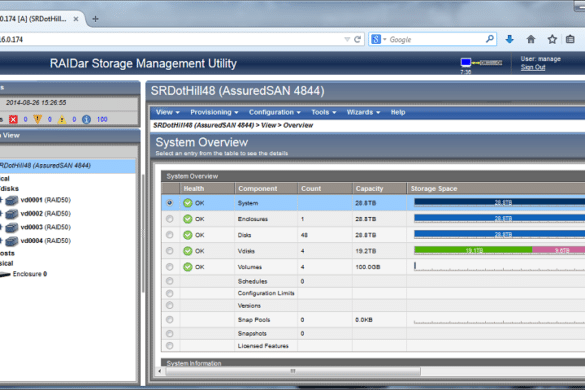Open the View dropdown menu
The image size is (585, 390).
[x=168, y=112]
